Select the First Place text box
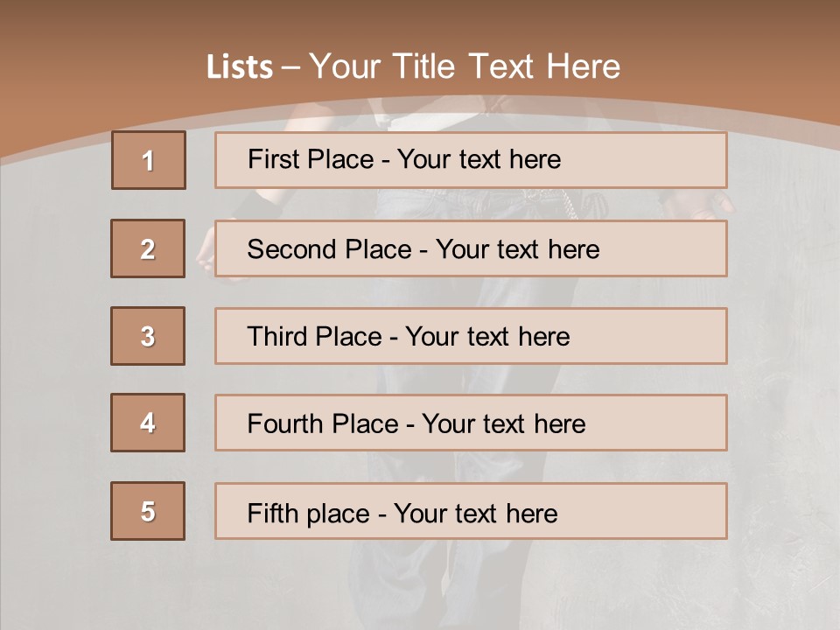The height and width of the screenshot is (630, 840). coord(471,160)
